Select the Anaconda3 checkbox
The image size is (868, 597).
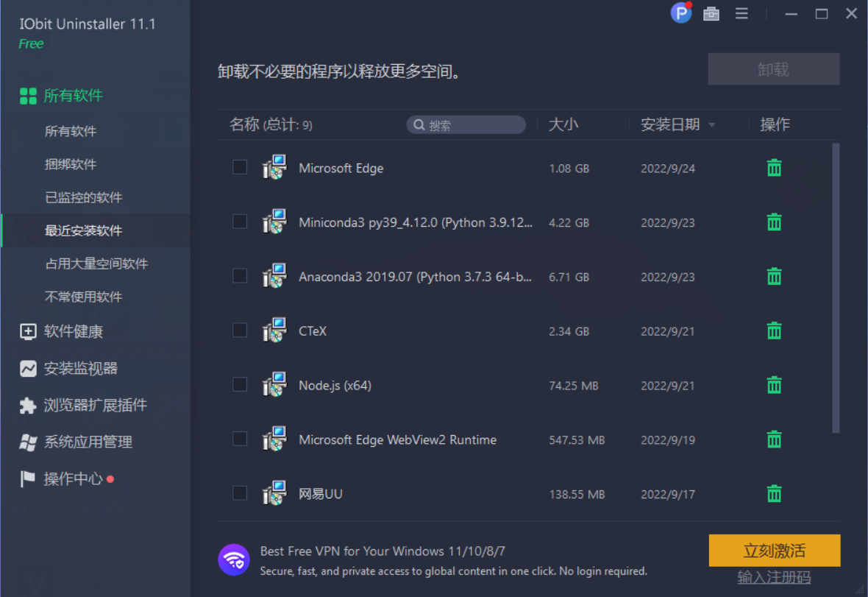point(240,276)
